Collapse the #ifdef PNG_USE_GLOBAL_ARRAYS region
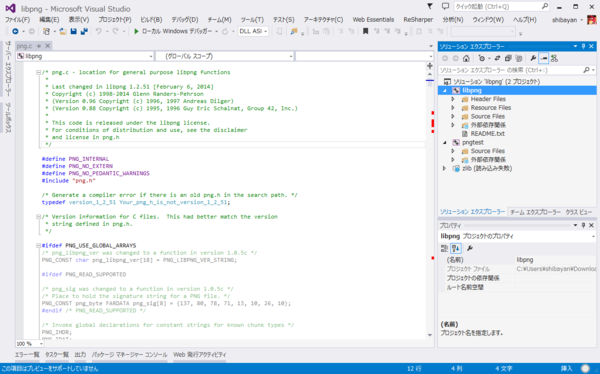This screenshot has width=600, height=374. [38, 245]
